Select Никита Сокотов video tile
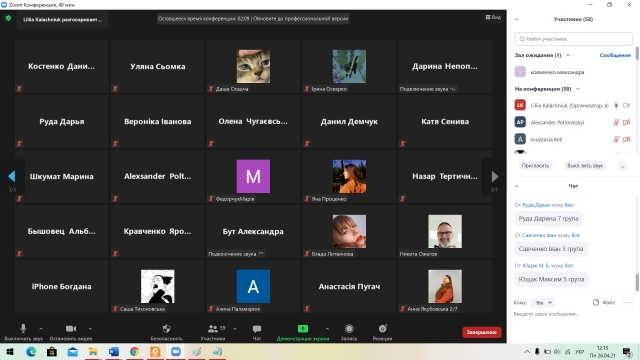Viewport: 640px width, 360px height. click(445, 231)
